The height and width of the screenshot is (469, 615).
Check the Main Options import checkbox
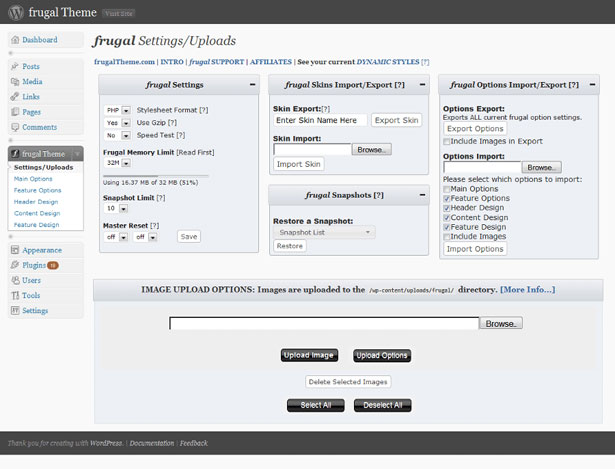[x=446, y=189]
